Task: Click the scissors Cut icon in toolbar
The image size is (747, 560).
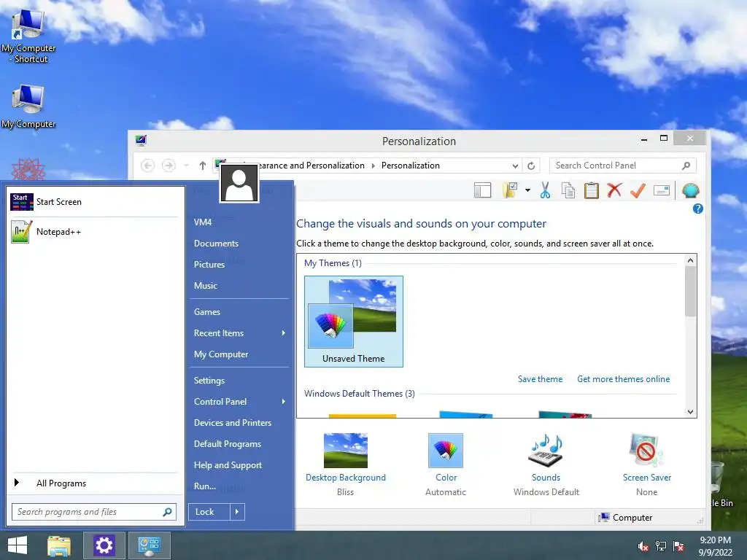Action: point(545,190)
